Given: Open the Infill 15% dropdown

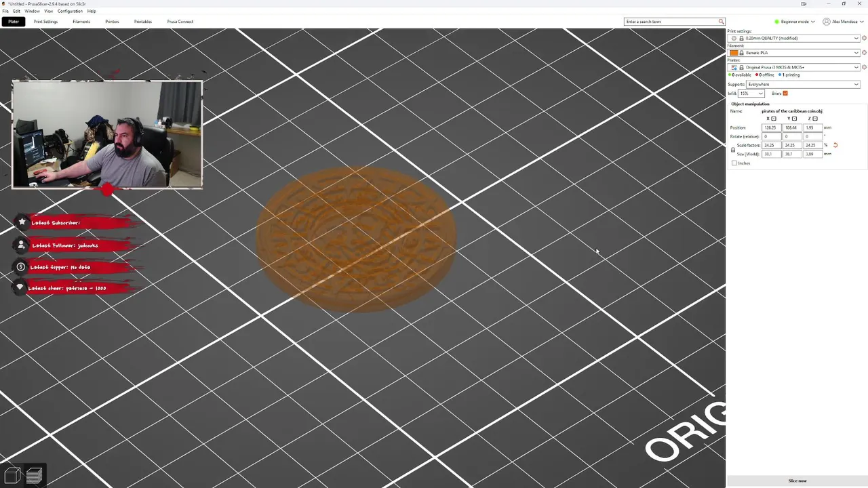Looking at the screenshot, I should 751,94.
